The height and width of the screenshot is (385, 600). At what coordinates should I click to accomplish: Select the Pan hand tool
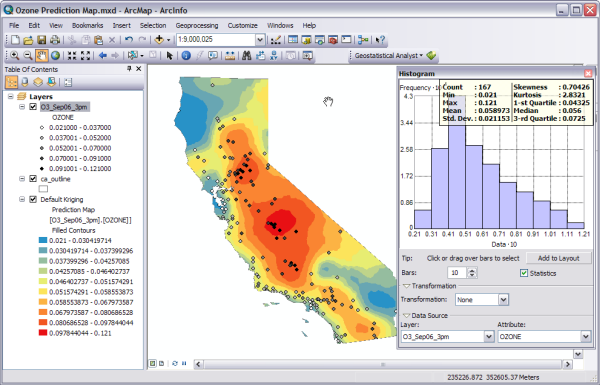[41, 56]
